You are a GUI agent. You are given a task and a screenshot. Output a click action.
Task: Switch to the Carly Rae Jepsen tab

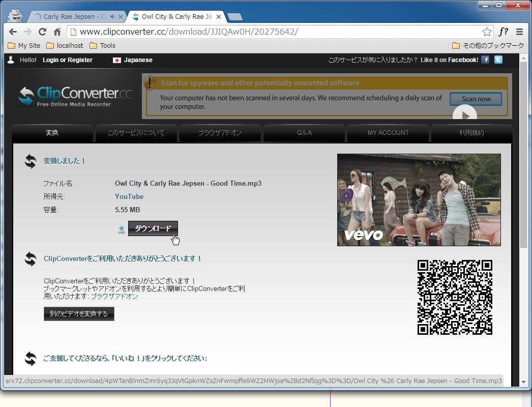pos(76,17)
